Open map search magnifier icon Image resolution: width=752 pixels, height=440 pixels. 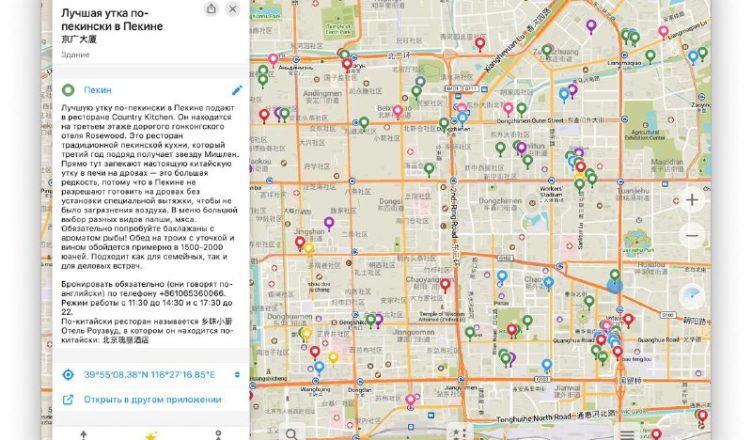291,434
